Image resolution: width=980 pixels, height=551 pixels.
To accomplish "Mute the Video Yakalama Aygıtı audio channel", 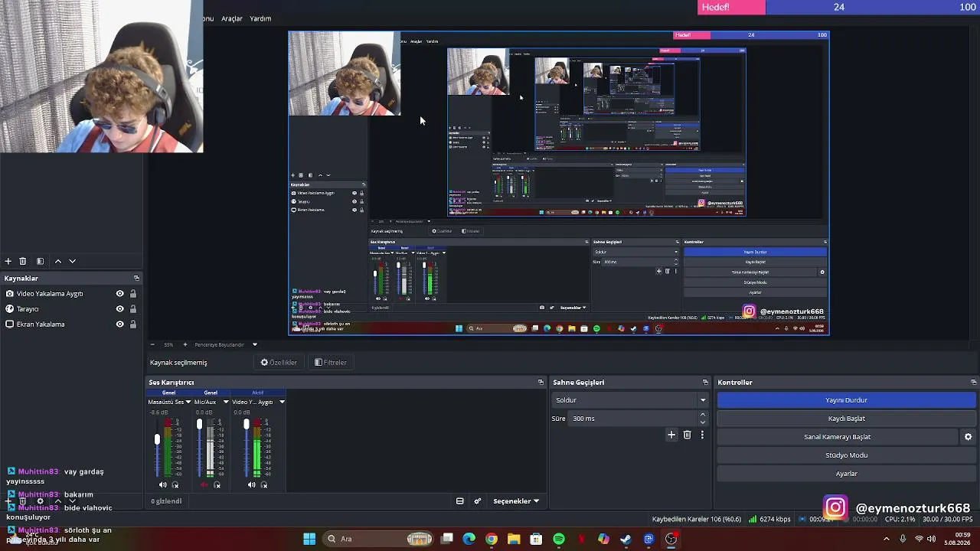I will point(251,484).
